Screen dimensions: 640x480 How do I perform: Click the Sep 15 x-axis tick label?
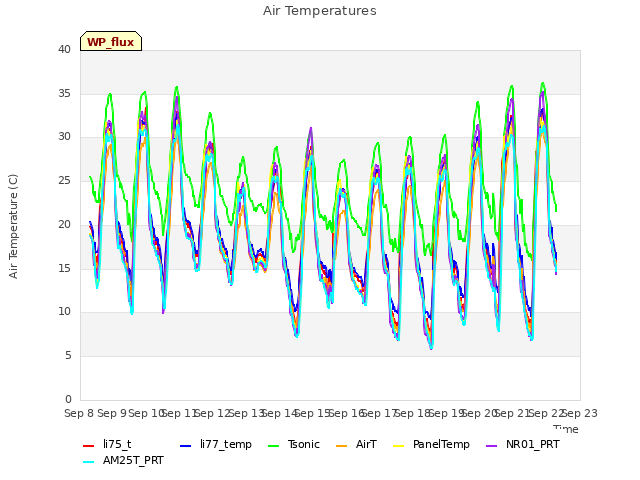[313, 413]
